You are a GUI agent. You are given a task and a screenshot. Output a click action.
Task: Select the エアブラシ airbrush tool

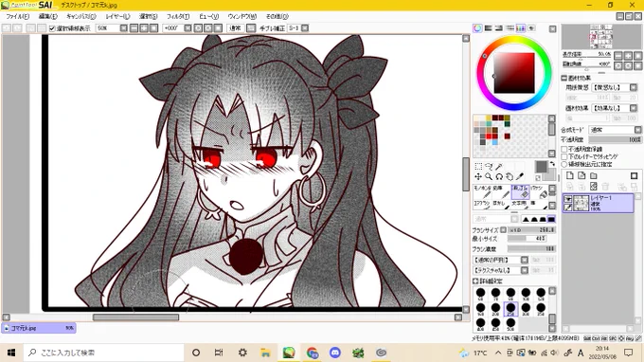point(483,205)
